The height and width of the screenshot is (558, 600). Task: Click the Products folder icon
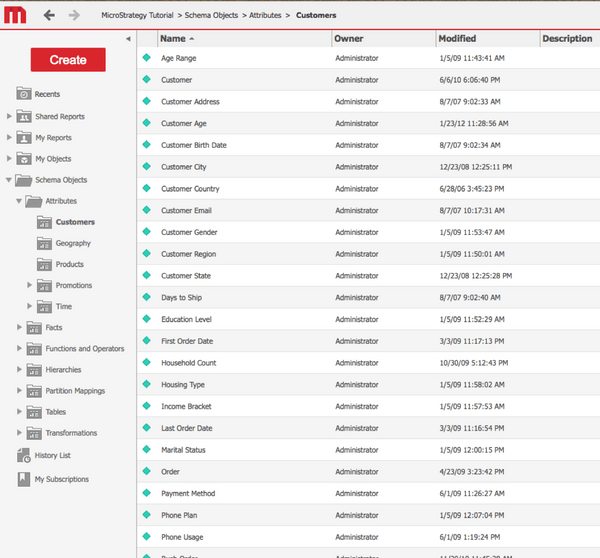(44, 264)
